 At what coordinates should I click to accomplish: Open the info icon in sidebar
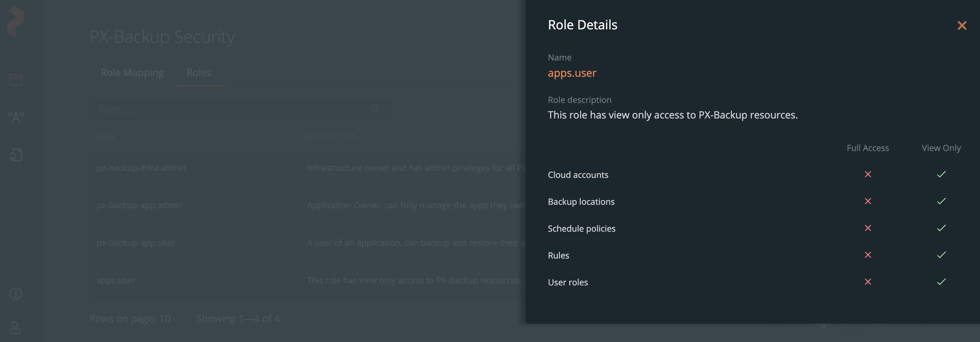(16, 294)
